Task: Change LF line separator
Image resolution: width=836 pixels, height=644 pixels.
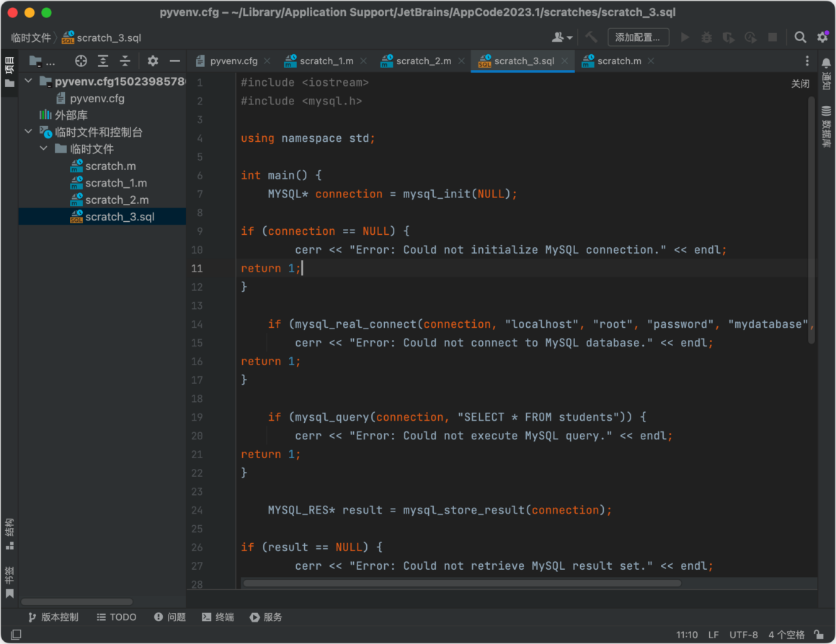Action: point(713,635)
